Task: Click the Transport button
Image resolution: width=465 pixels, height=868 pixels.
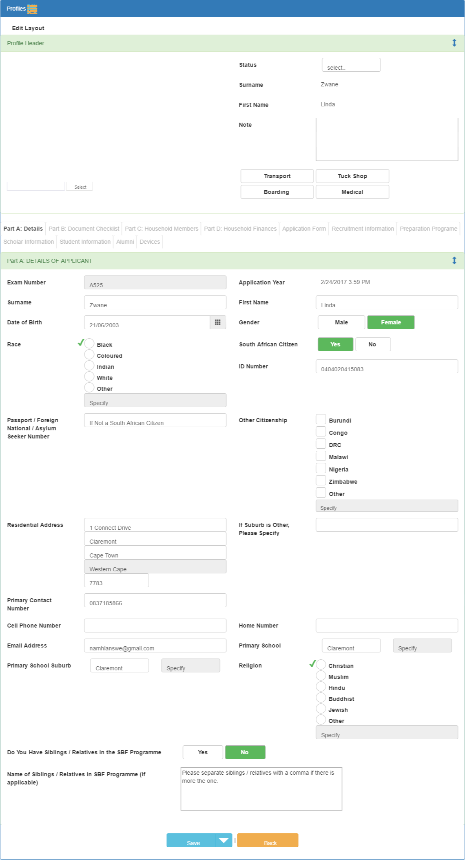Action: click(x=277, y=176)
